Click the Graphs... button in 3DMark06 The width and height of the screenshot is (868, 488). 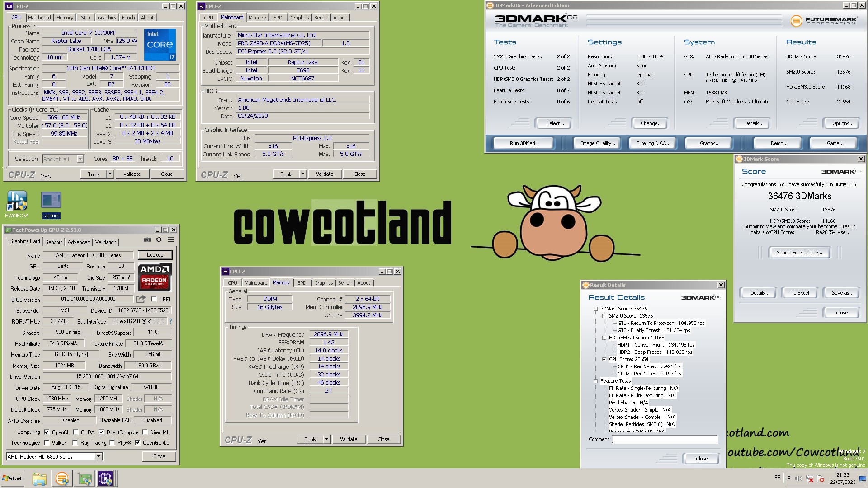[x=709, y=143]
